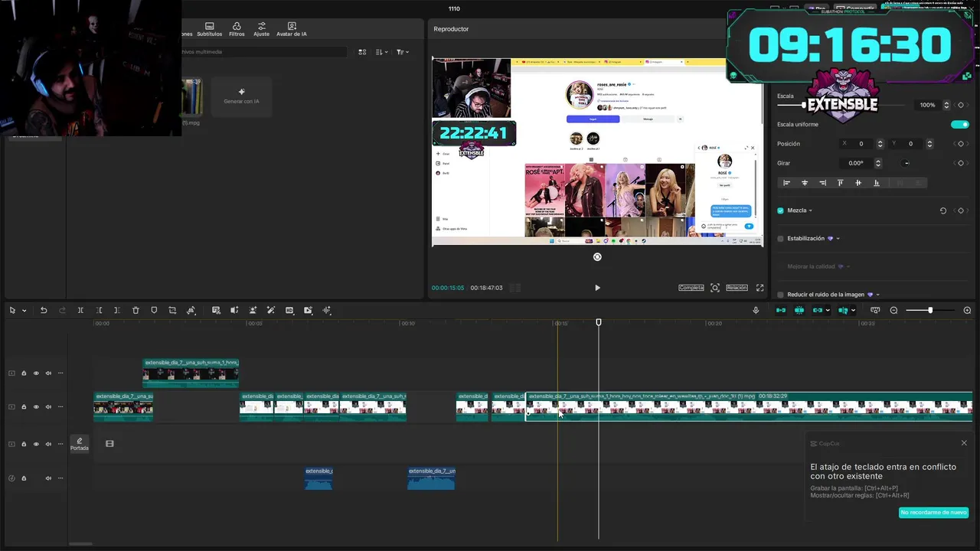Lock the audio track at the bottom
The height and width of the screenshot is (551, 980).
[x=24, y=478]
